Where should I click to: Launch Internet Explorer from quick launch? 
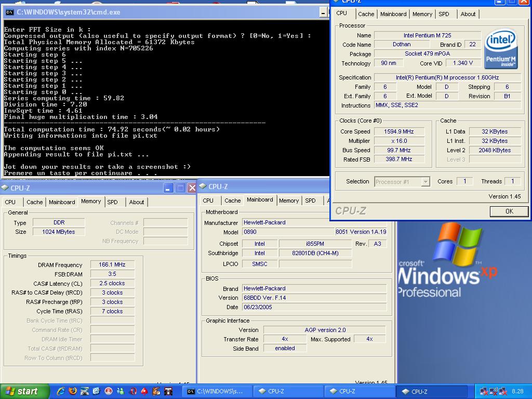pyautogui.click(x=61, y=391)
